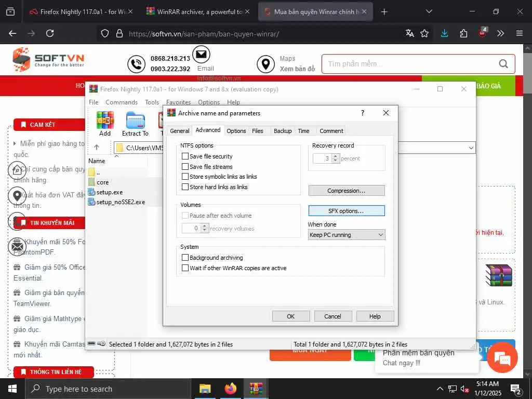Open the When done dropdown
This screenshot has width=532, height=399.
347,235
